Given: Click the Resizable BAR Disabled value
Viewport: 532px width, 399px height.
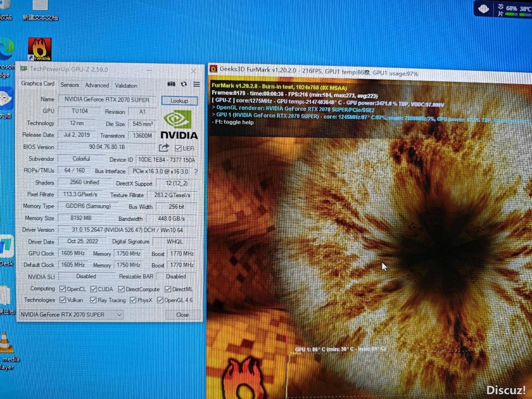Looking at the screenshot, I should click(x=176, y=276).
